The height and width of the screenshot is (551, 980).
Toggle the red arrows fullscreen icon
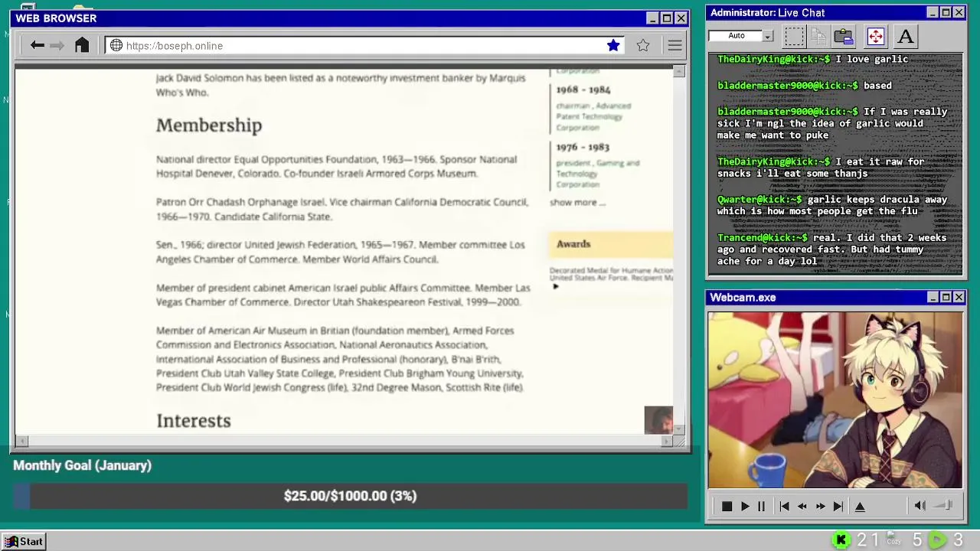tap(875, 36)
